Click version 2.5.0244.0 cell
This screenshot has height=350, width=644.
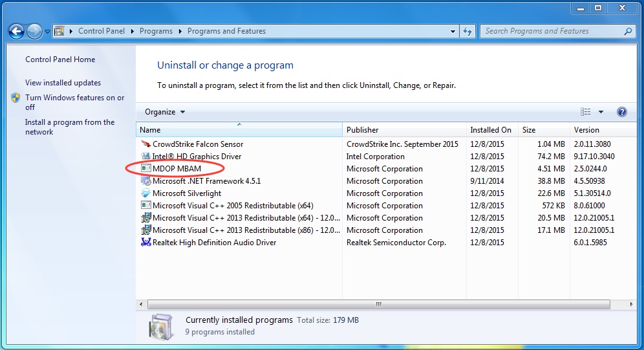[x=590, y=169]
